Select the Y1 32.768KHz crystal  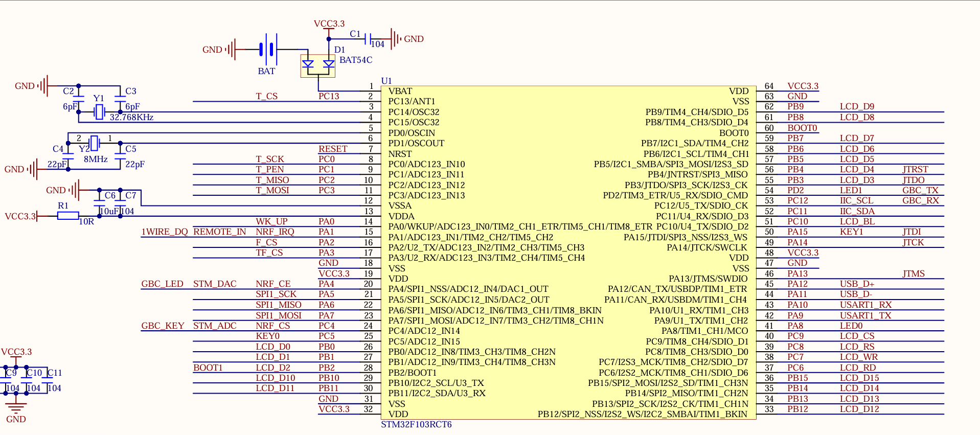tap(99, 111)
